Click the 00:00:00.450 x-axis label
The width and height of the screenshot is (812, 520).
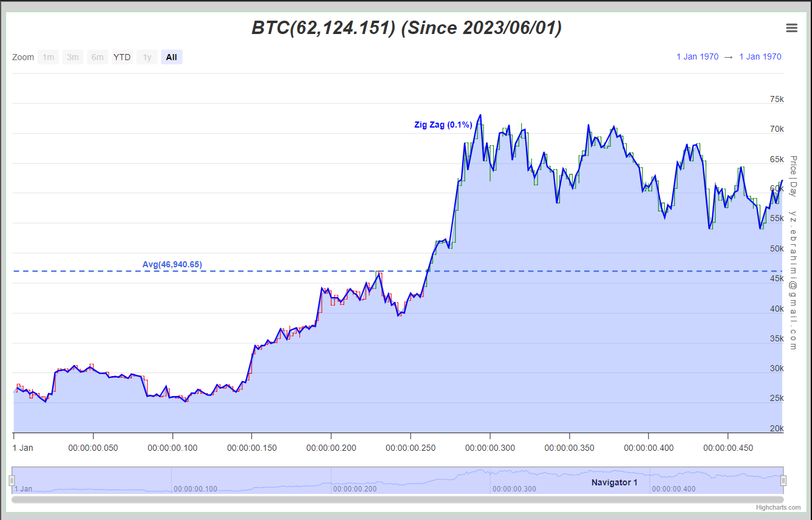click(x=728, y=448)
